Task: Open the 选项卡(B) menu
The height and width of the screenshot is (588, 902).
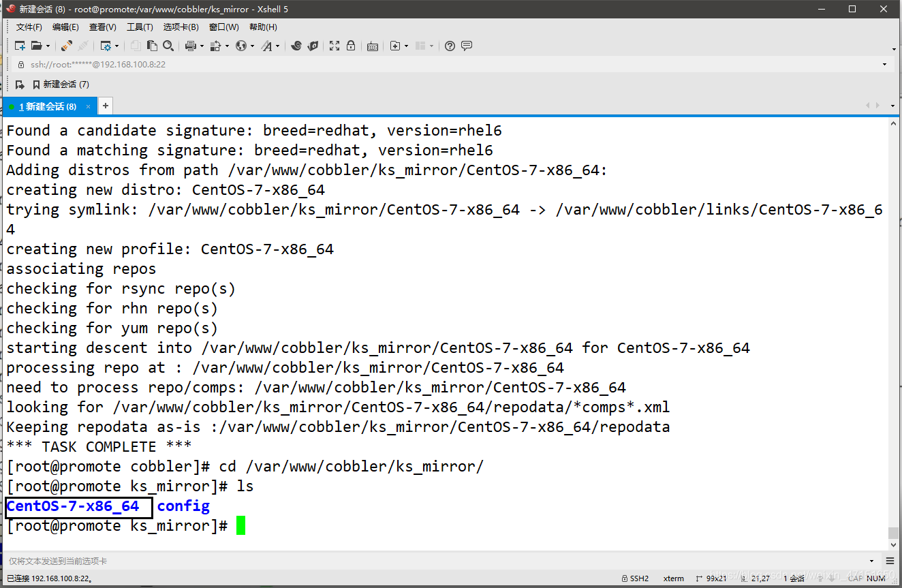Action: click(181, 27)
